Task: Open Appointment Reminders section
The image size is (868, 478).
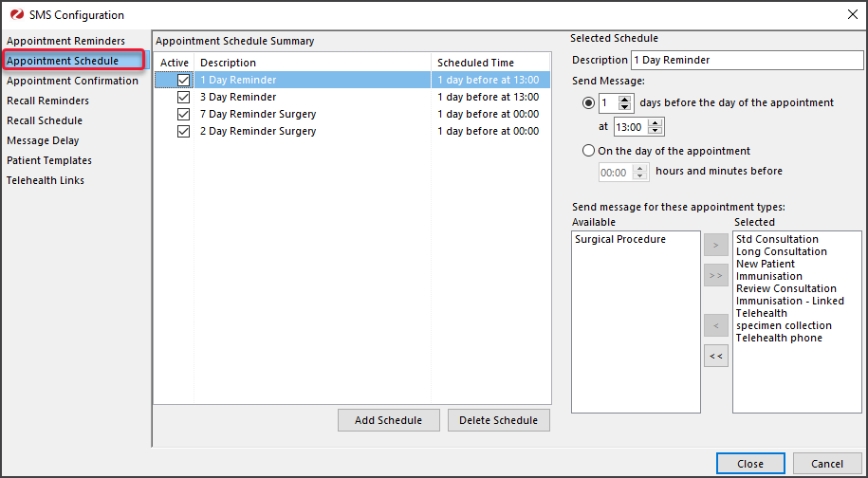Action: [65, 41]
